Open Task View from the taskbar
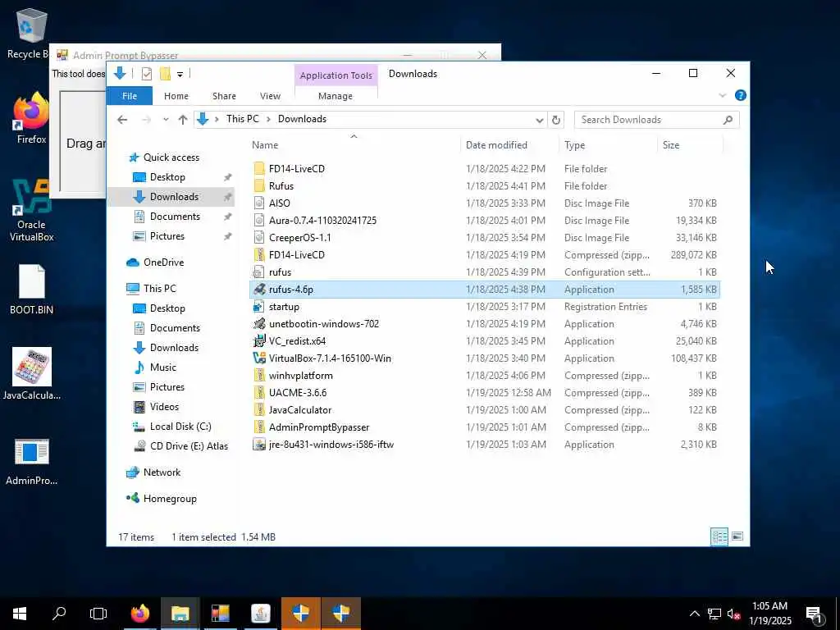 coord(98,614)
